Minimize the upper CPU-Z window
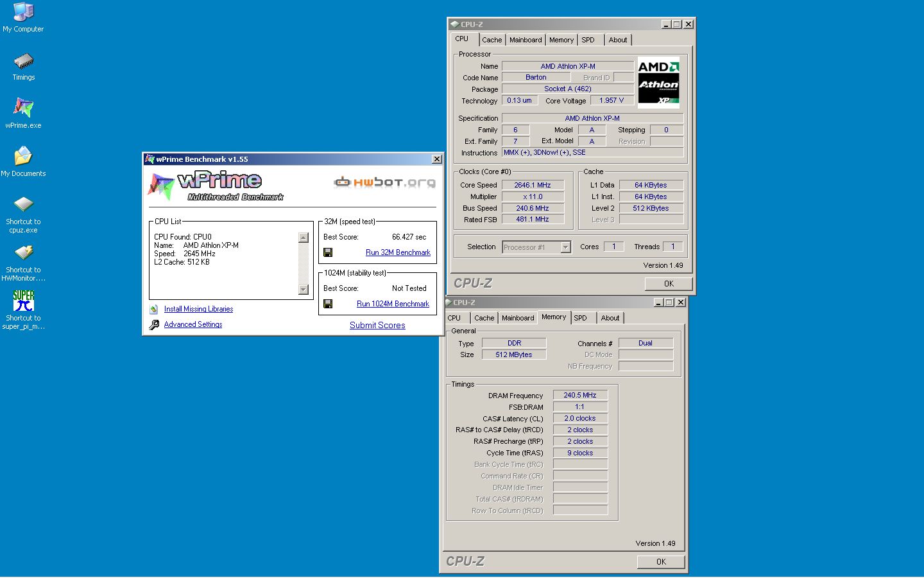Image resolution: width=924 pixels, height=578 pixels. point(666,24)
